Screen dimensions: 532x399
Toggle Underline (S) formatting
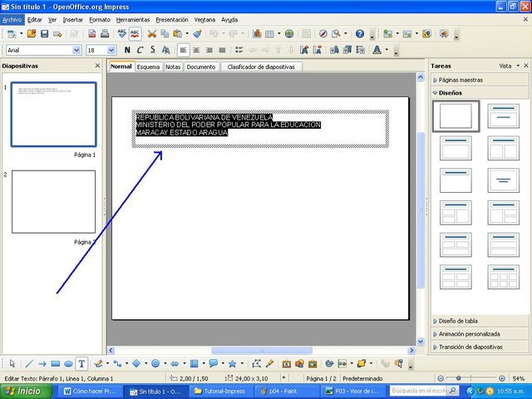(x=153, y=50)
